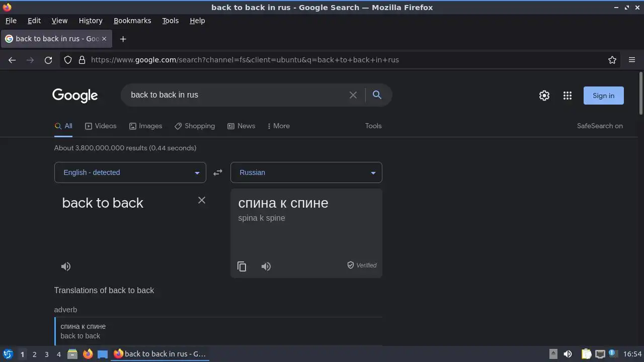Open the Firefox hamburger menu

click(632, 60)
